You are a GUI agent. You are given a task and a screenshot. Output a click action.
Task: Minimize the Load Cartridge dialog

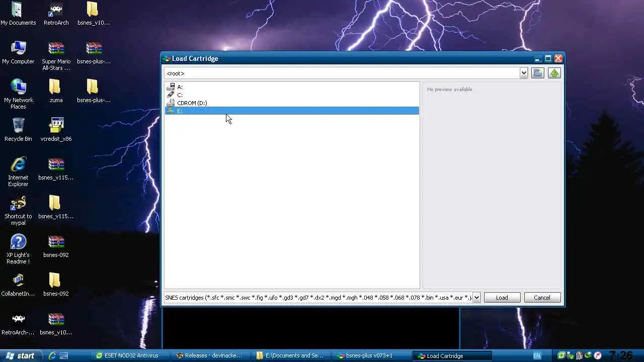(x=538, y=58)
